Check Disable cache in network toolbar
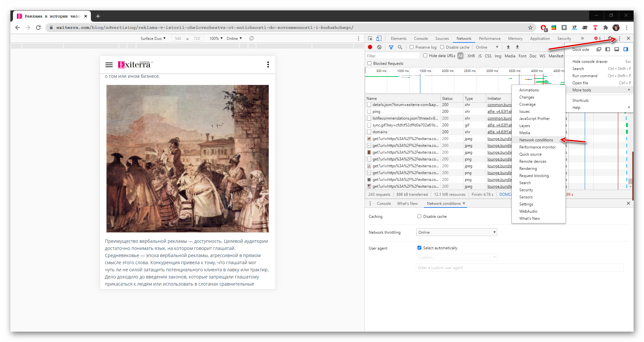644x342 pixels. [x=442, y=47]
